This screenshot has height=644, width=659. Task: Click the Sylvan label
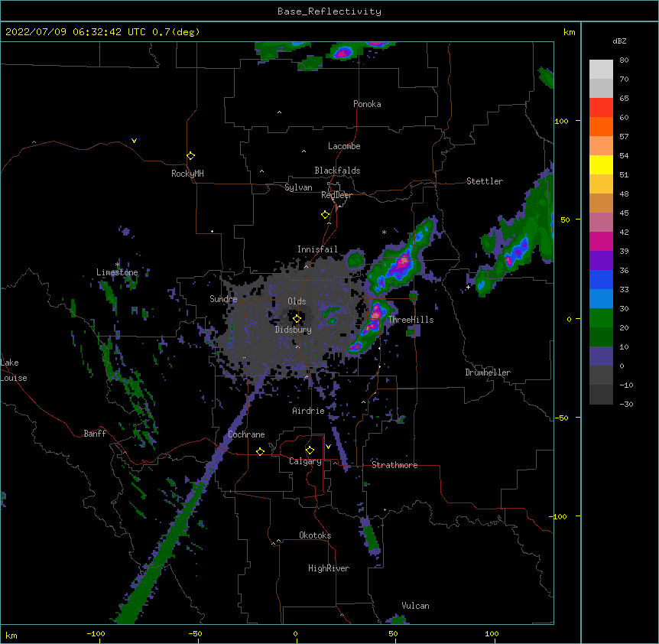click(298, 187)
